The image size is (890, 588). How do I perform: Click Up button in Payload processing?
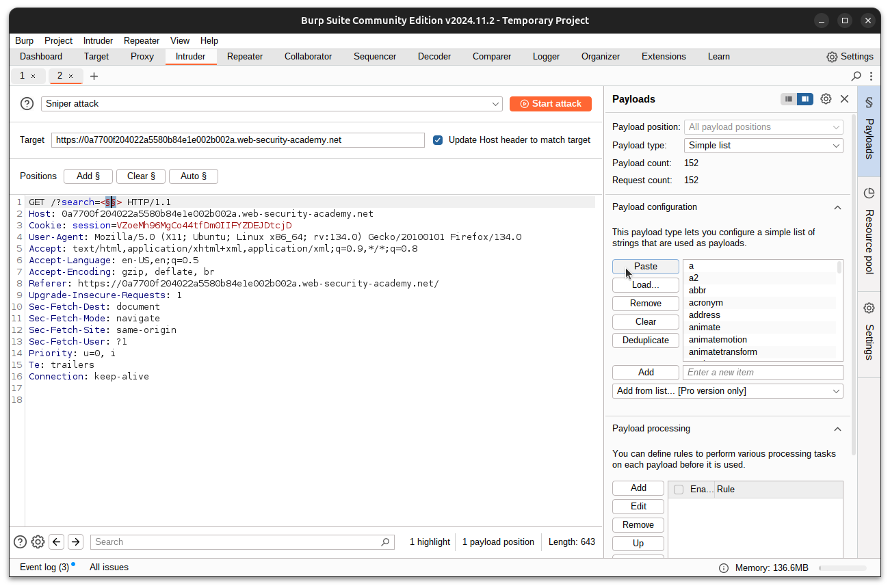[x=638, y=544]
